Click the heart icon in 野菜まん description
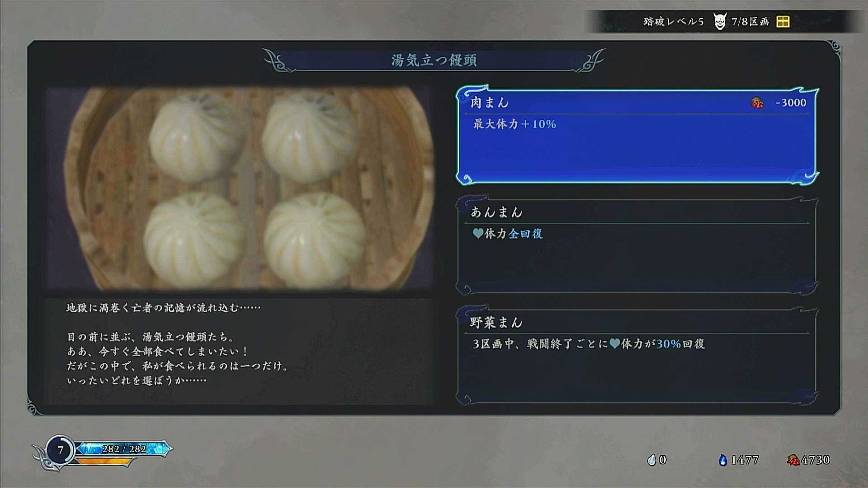The image size is (868, 488). 614,344
